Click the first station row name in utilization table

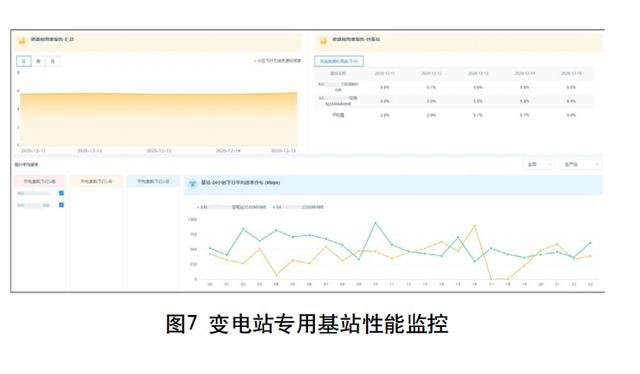pos(338,87)
